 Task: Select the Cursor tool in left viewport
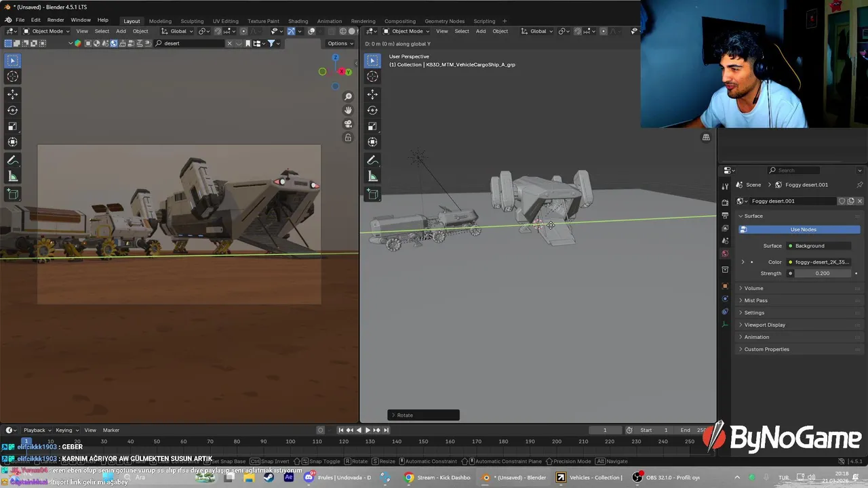point(12,77)
